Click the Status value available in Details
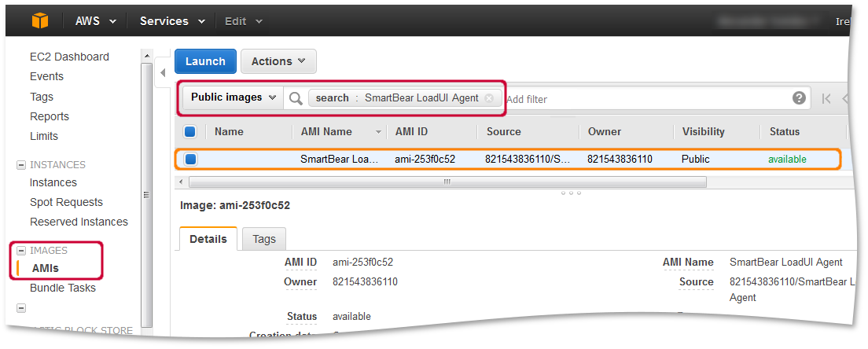The height and width of the screenshot is (349, 868). (351, 317)
